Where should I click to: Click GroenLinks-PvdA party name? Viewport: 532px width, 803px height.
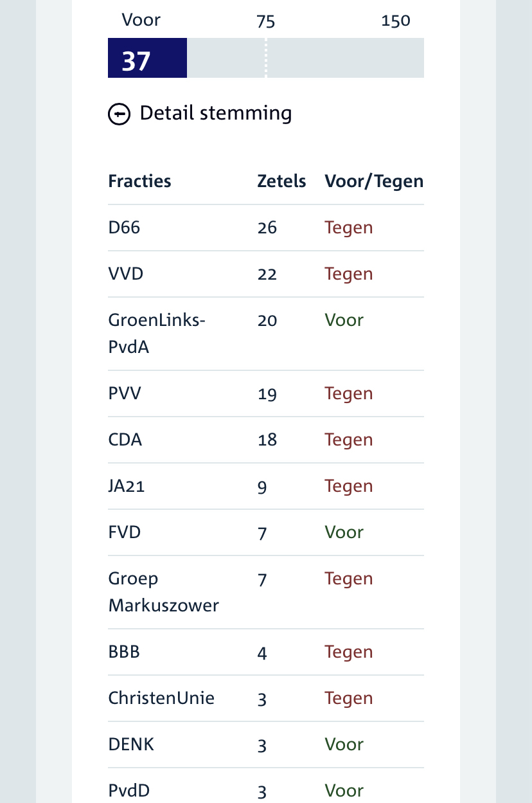pyautogui.click(x=156, y=333)
